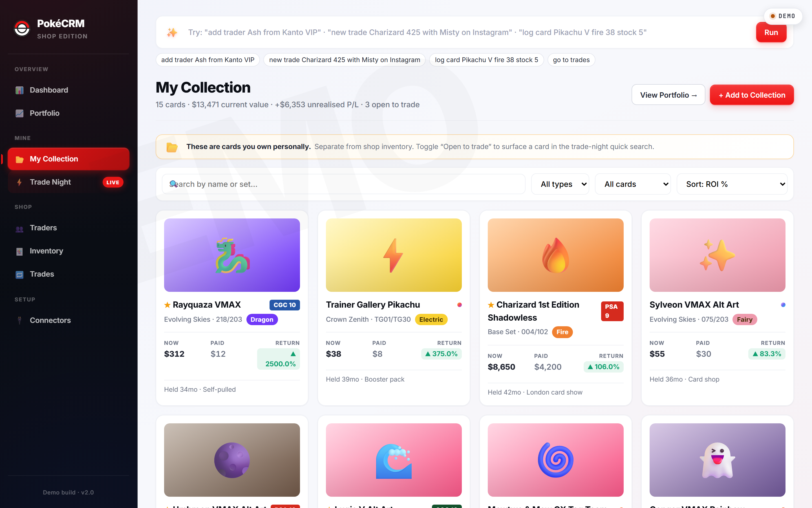The height and width of the screenshot is (508, 812).
Task: Open the Inventory section
Action: pyautogui.click(x=69, y=251)
